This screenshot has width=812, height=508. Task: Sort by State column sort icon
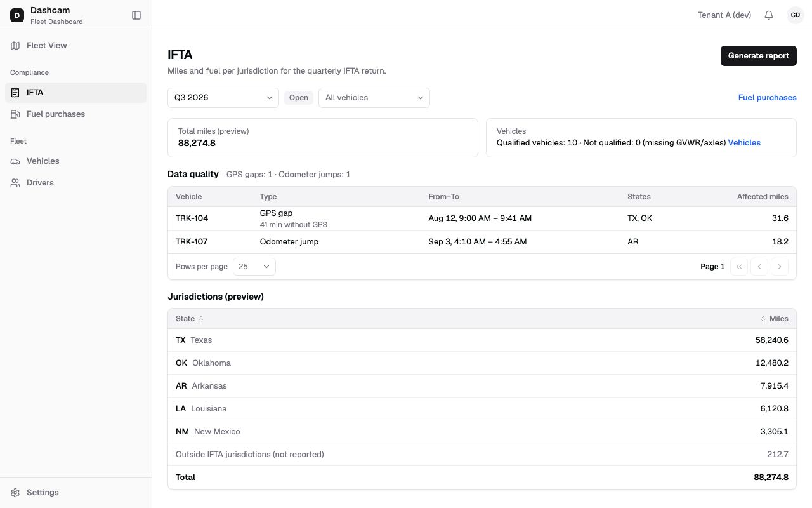(201, 319)
